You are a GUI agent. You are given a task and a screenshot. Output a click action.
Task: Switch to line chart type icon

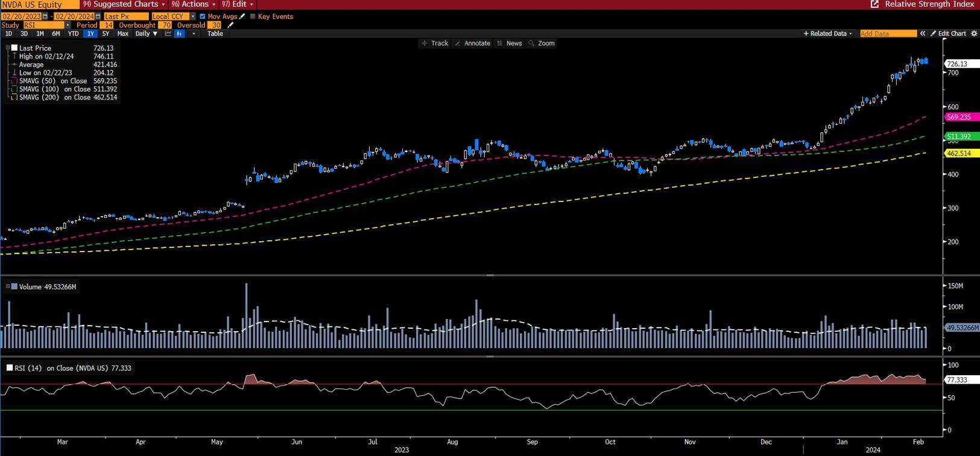pos(168,34)
